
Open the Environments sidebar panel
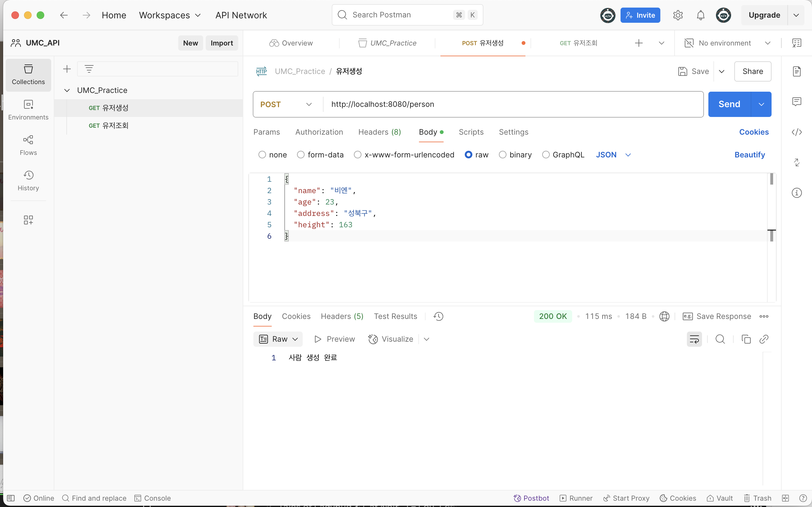28,110
